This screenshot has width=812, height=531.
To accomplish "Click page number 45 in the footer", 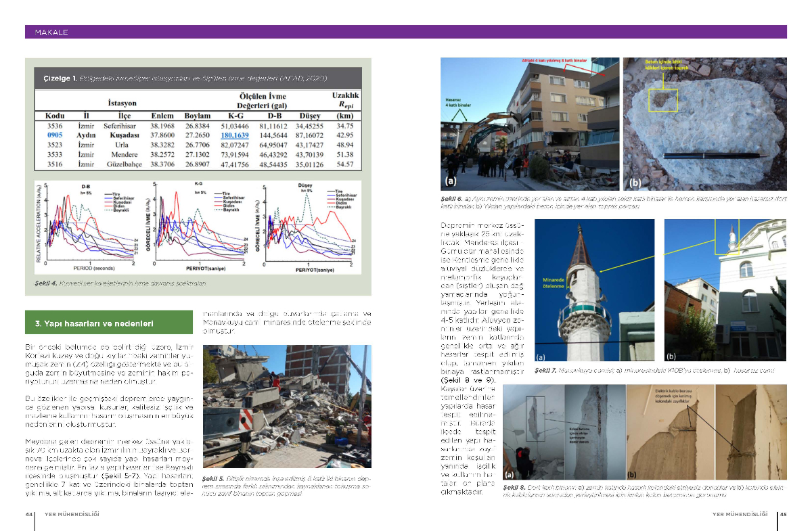I will pyautogui.click(x=783, y=514).
